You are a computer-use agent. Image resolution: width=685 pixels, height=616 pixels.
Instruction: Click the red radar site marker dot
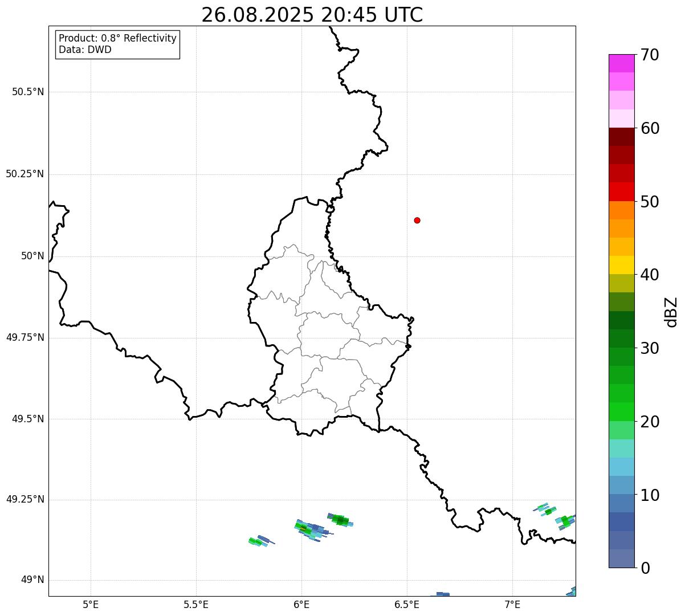click(x=417, y=220)
